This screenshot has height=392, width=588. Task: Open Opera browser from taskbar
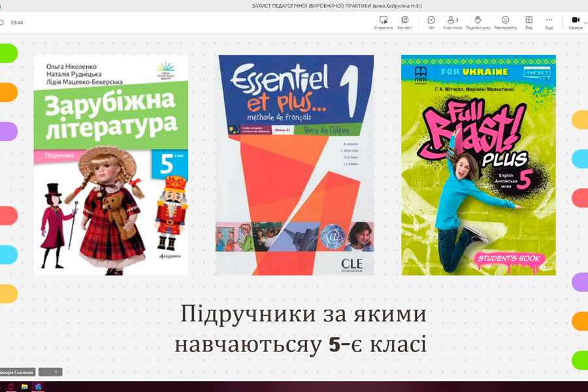pos(10,387)
